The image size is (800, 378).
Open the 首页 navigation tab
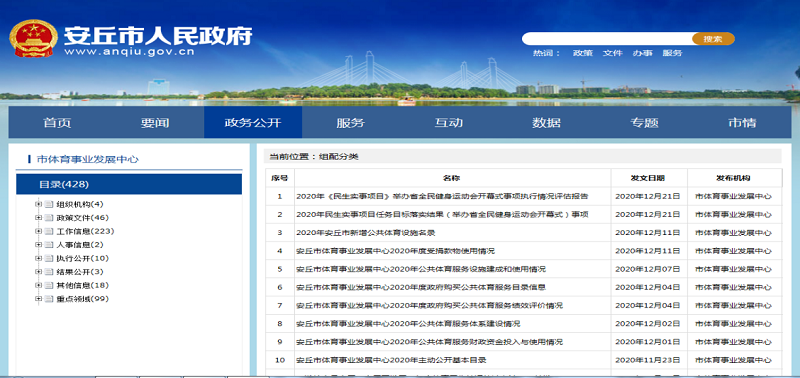57,122
